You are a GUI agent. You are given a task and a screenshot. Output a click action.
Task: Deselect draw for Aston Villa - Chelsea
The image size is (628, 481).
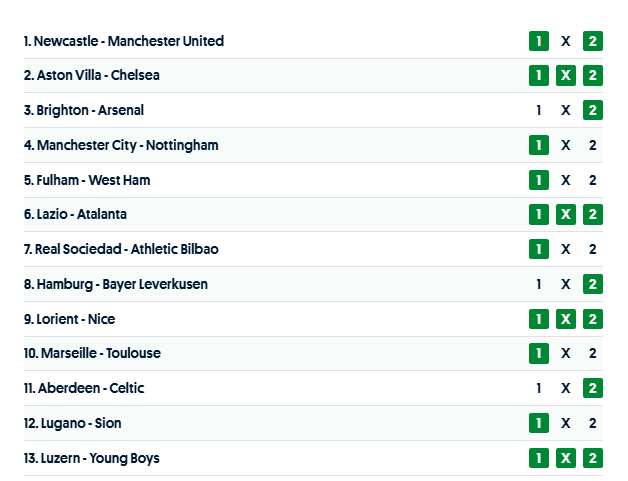566,76
